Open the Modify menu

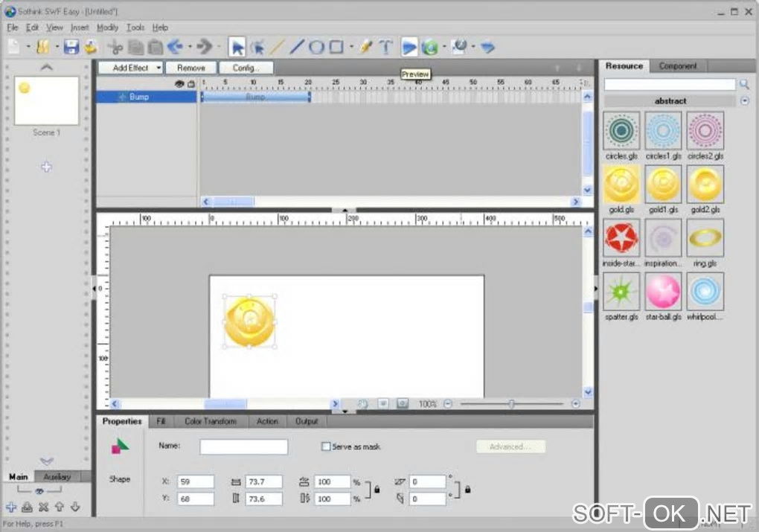point(107,28)
